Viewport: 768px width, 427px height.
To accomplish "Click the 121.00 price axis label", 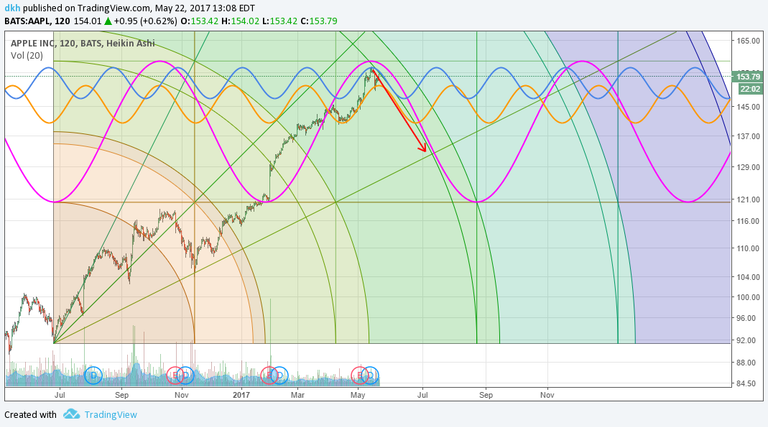I will coord(748,199).
